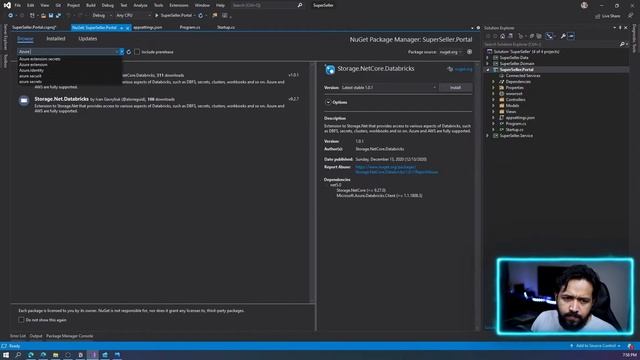Pin the NuGet document tab
Image resolution: width=640 pixels, height=360 pixels.
(122, 28)
